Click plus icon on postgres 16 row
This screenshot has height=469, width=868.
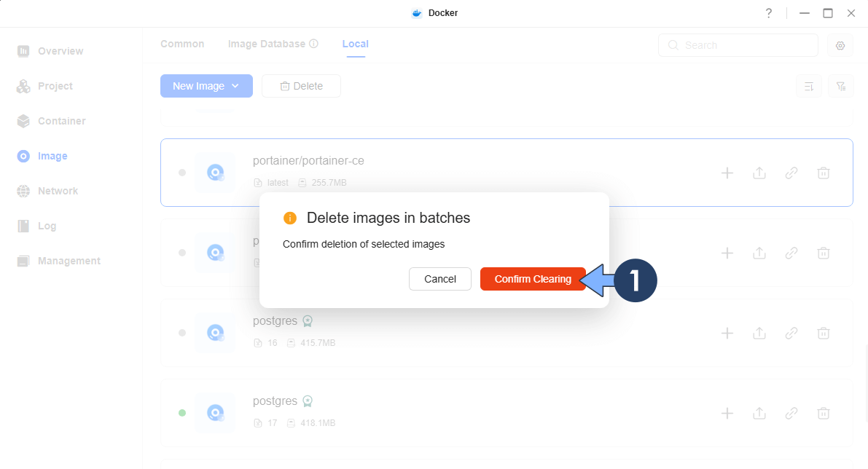click(727, 333)
